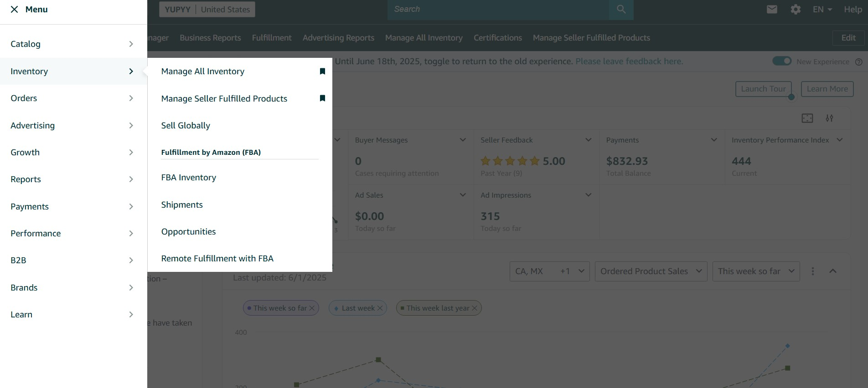
Task: Open the mail messages icon
Action: [x=772, y=9]
